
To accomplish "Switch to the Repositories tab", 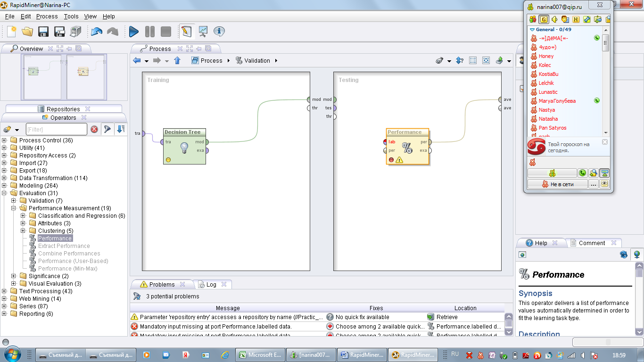I will click(63, 109).
